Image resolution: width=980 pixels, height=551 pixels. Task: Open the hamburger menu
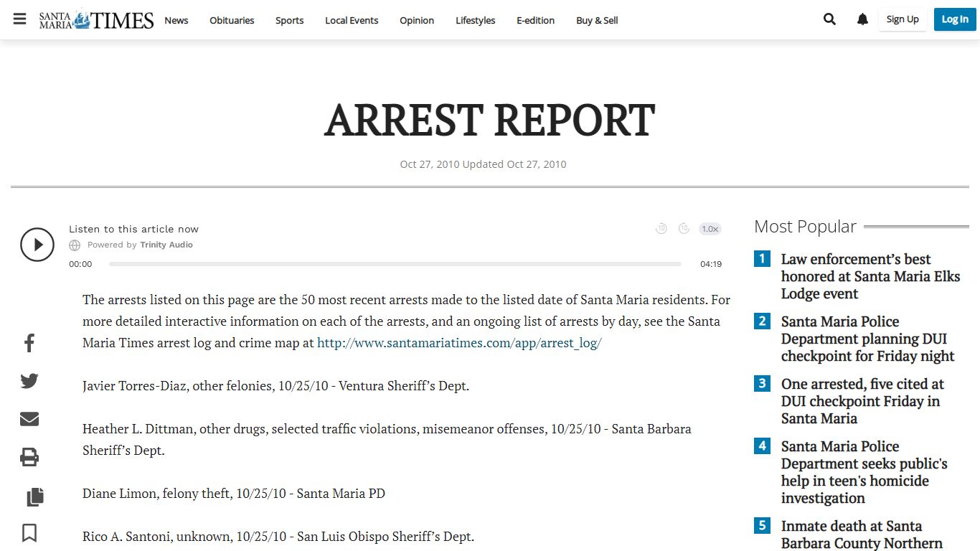20,19
